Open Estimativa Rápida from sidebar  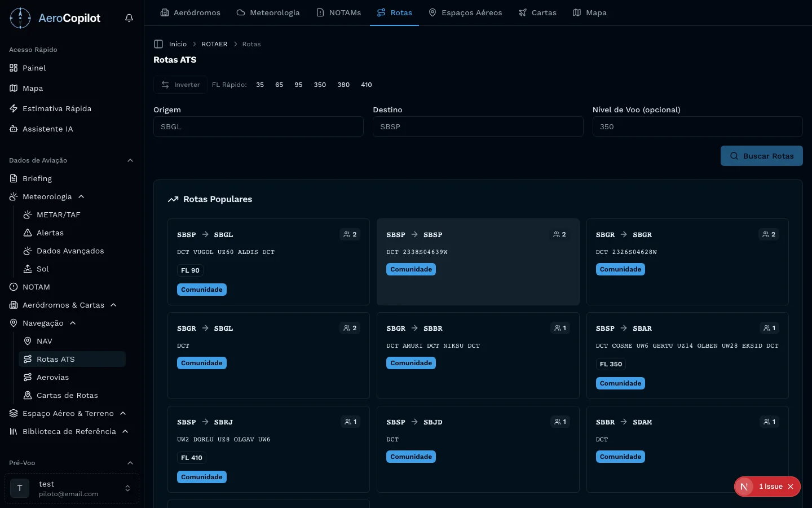coord(56,108)
